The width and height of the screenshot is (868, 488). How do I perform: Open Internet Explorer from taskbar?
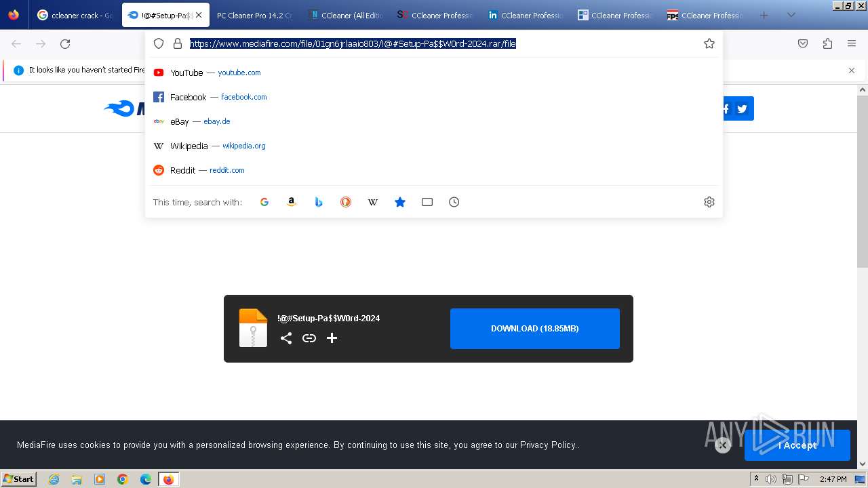click(54, 479)
